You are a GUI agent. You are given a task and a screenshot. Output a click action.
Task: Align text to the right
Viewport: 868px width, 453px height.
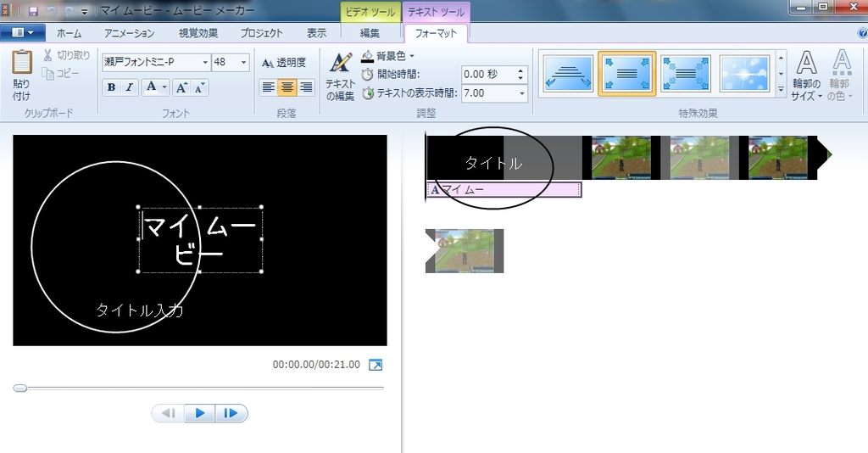pos(305,87)
